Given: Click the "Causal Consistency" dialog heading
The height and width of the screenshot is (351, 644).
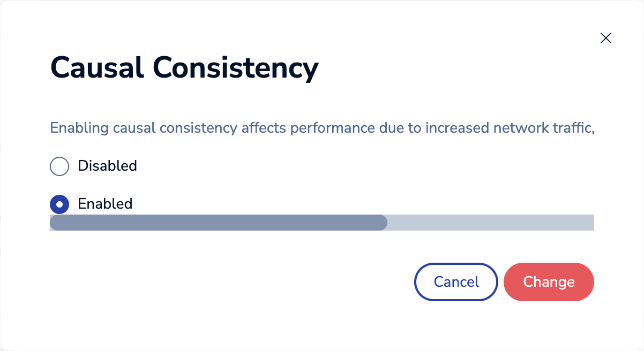Looking at the screenshot, I should click(x=184, y=68).
